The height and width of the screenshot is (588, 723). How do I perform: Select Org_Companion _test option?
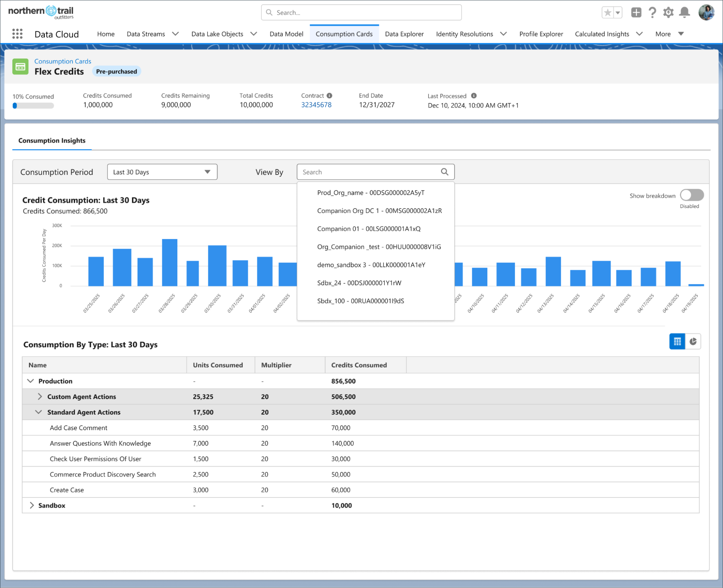(375, 247)
